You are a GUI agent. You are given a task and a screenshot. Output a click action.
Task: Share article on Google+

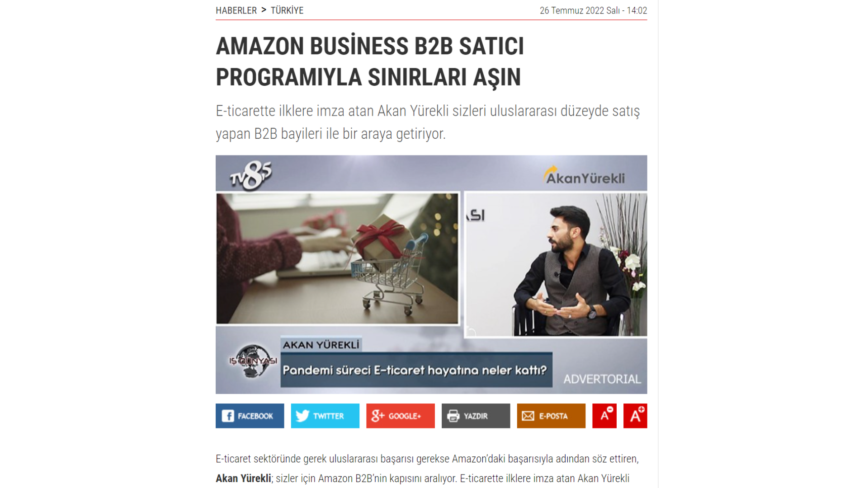tap(401, 416)
